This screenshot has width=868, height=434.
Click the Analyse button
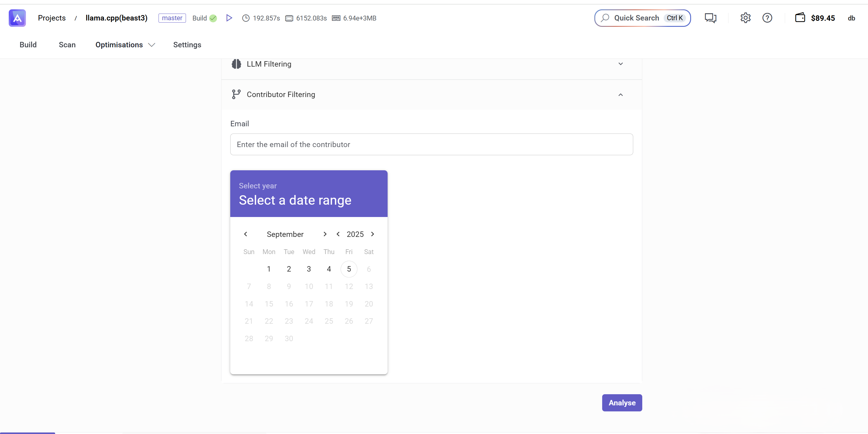(x=622, y=403)
